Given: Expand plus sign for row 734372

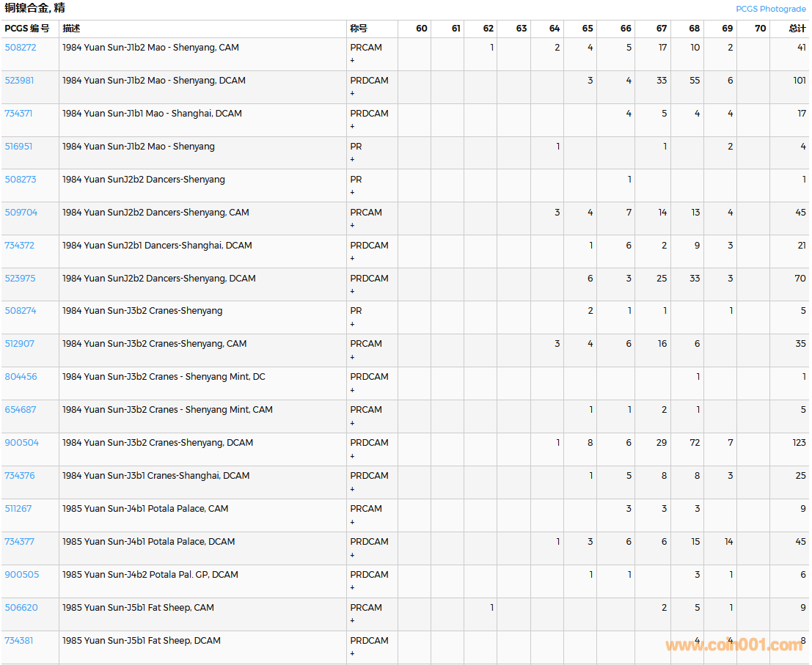Looking at the screenshot, I should pos(352,259).
